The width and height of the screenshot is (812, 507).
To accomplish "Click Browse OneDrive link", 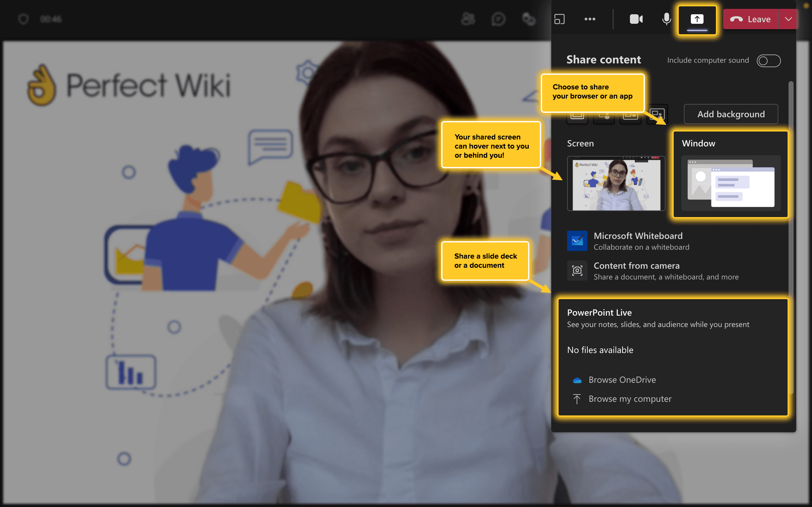I will point(621,379).
